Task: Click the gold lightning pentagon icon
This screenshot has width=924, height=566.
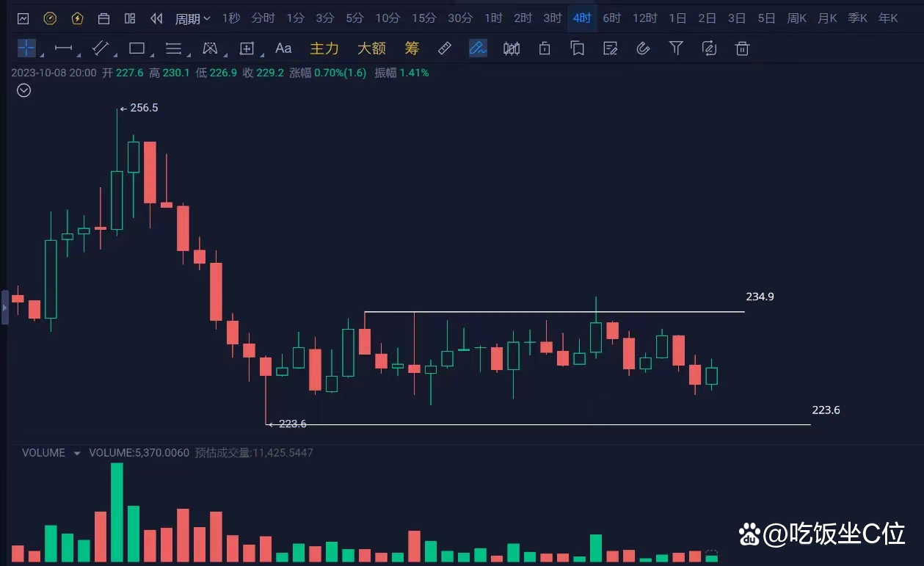Action: pos(77,18)
